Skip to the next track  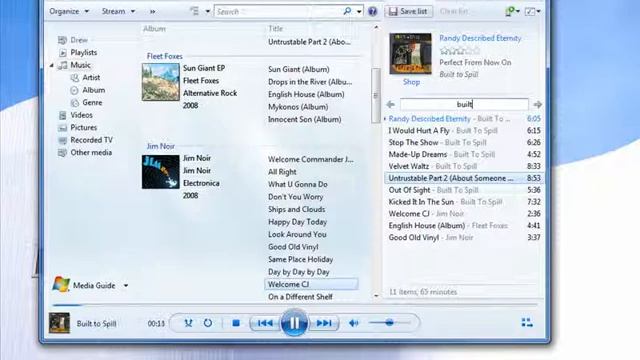324,323
